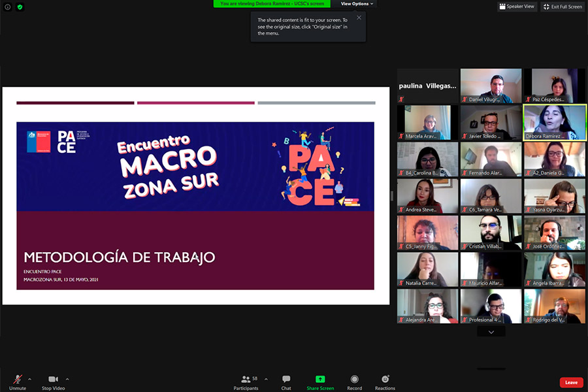Select the Marcela Arav... video tile
The image size is (588, 392).
(x=427, y=122)
